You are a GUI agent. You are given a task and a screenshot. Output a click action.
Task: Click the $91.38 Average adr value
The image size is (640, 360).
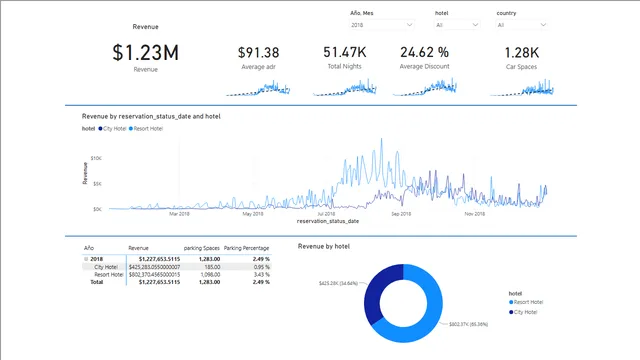pyautogui.click(x=258, y=52)
